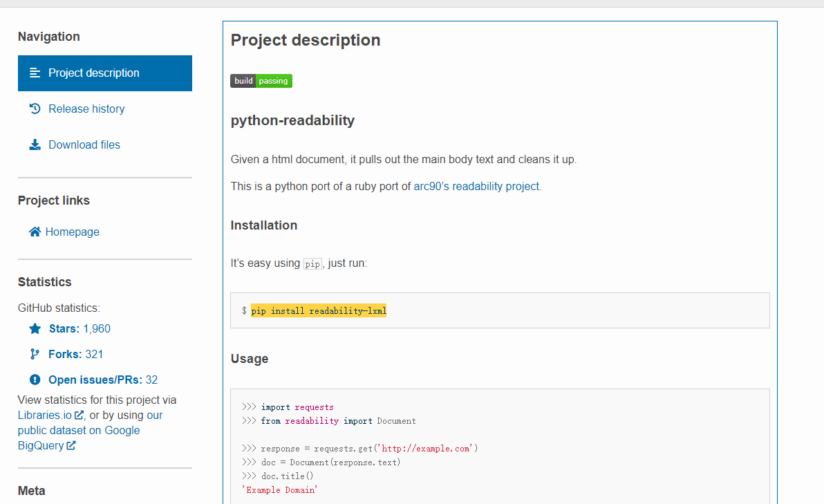Visit the project Homepage link
The height and width of the screenshot is (504, 824).
coord(73,231)
